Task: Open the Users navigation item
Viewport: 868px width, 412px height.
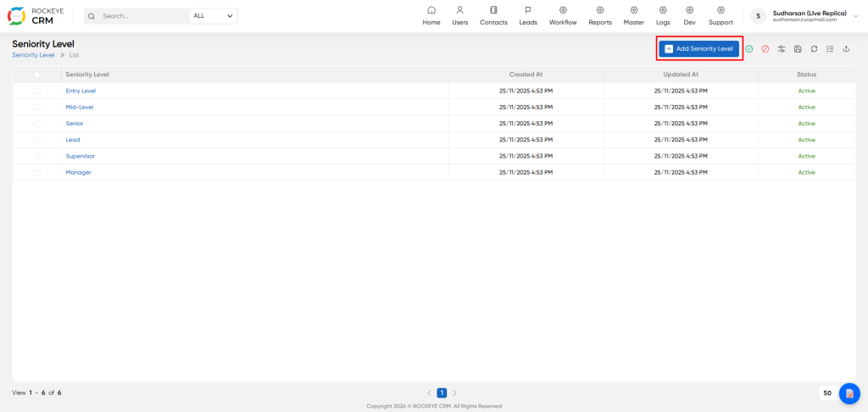Action: (x=460, y=15)
